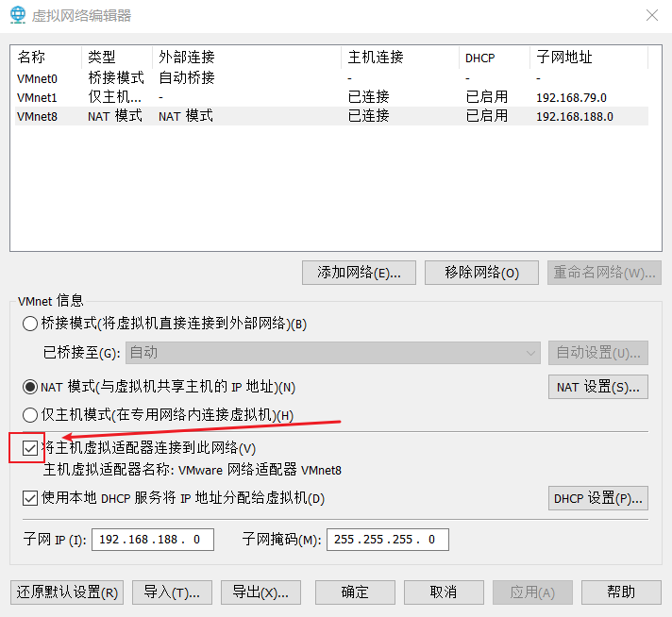The image size is (672, 617).
Task: Open DHCP 设置(P)... dialog
Action: tap(598, 498)
